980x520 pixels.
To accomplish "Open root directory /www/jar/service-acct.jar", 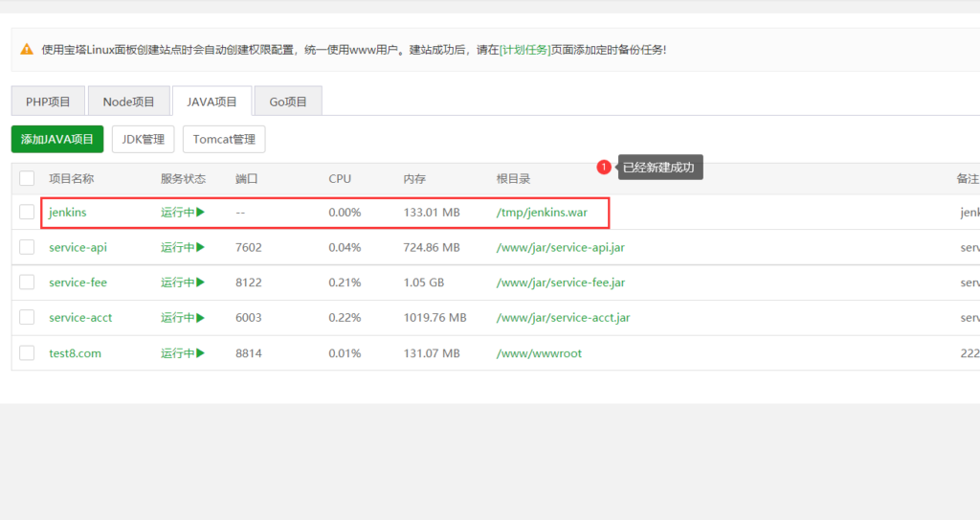I will (563, 317).
